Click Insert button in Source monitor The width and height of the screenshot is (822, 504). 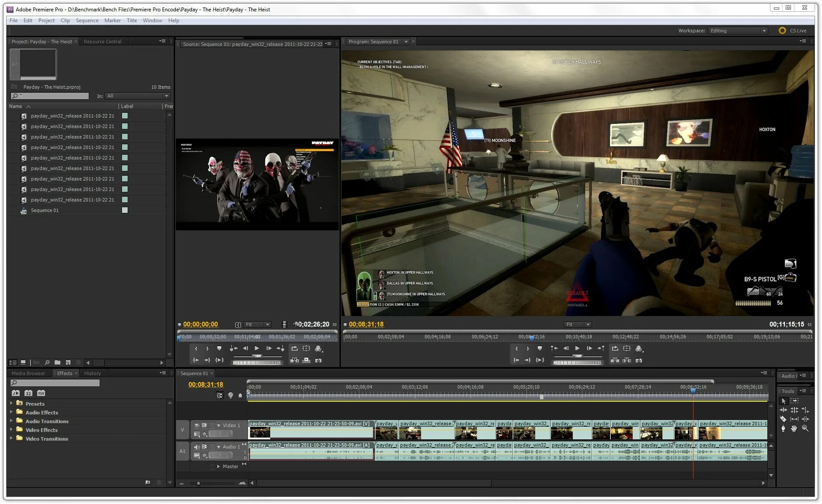pos(295,360)
